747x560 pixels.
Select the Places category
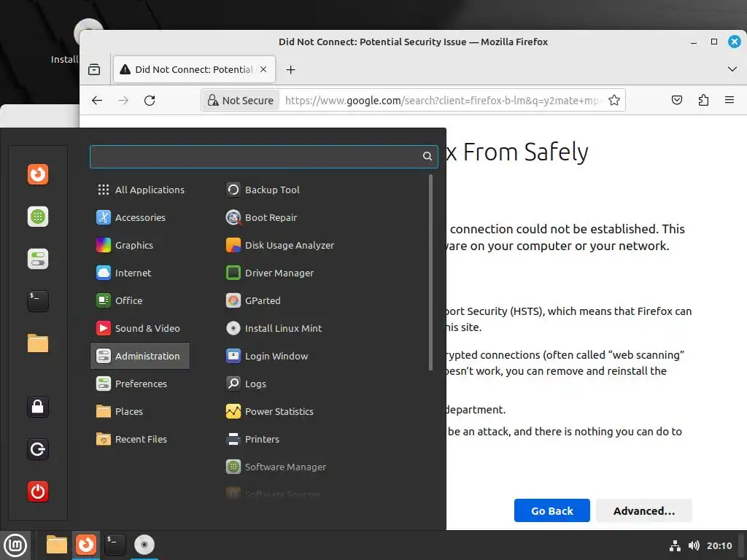click(x=140, y=411)
